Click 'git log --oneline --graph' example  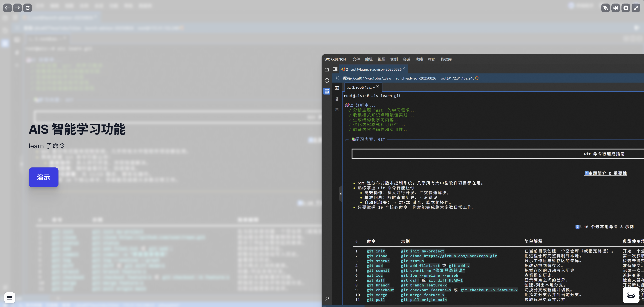(x=430, y=275)
